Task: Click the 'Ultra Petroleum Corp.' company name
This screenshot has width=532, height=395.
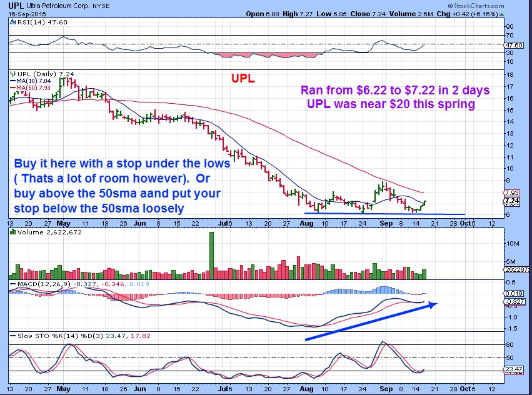Action: (58, 6)
